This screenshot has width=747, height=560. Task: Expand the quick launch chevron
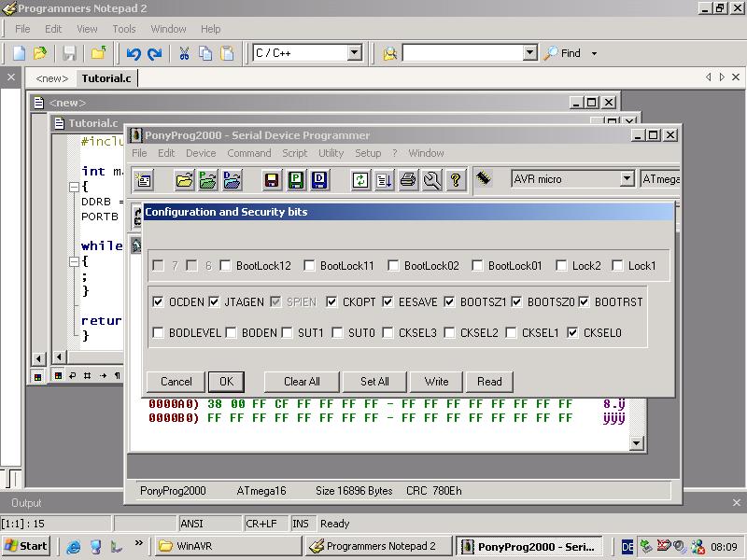138,543
